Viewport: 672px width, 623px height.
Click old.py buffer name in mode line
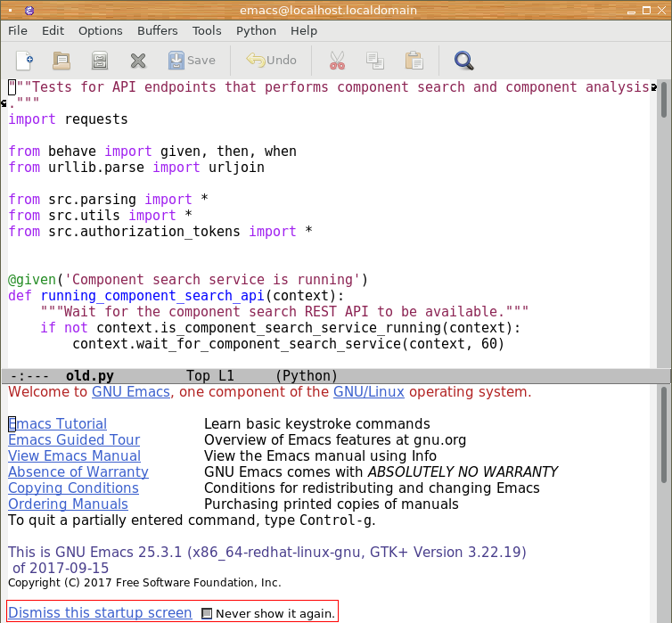pos(90,376)
